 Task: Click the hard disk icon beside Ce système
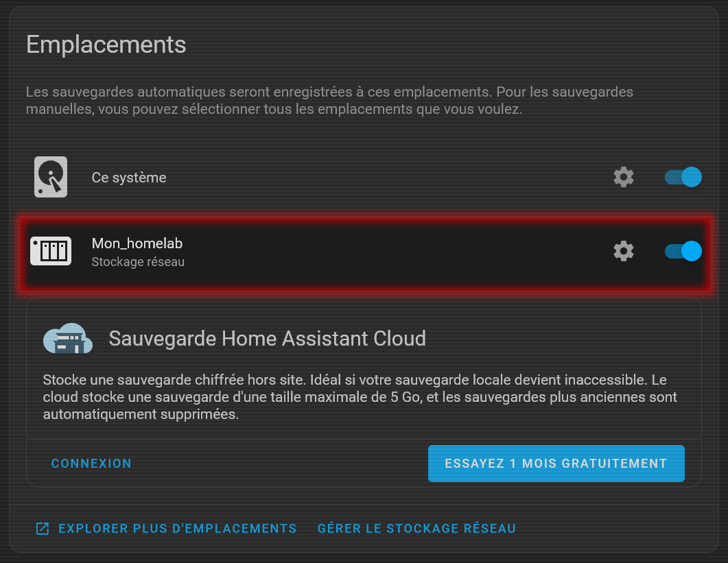(51, 177)
